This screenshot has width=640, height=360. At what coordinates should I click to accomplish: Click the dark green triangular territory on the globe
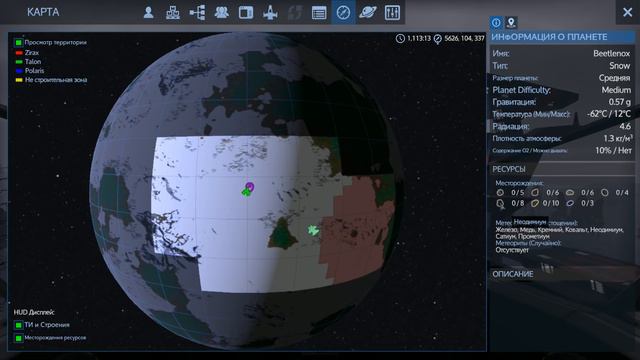pyautogui.click(x=282, y=236)
